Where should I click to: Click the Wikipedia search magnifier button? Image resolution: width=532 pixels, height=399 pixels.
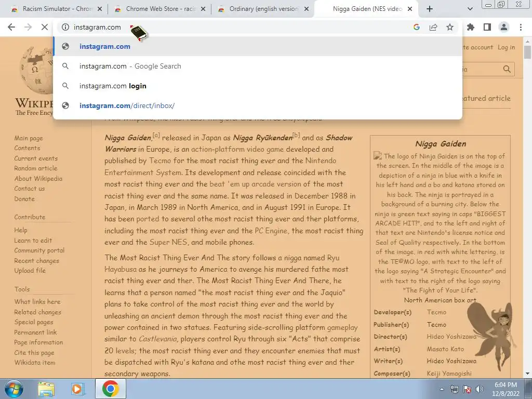(507, 69)
